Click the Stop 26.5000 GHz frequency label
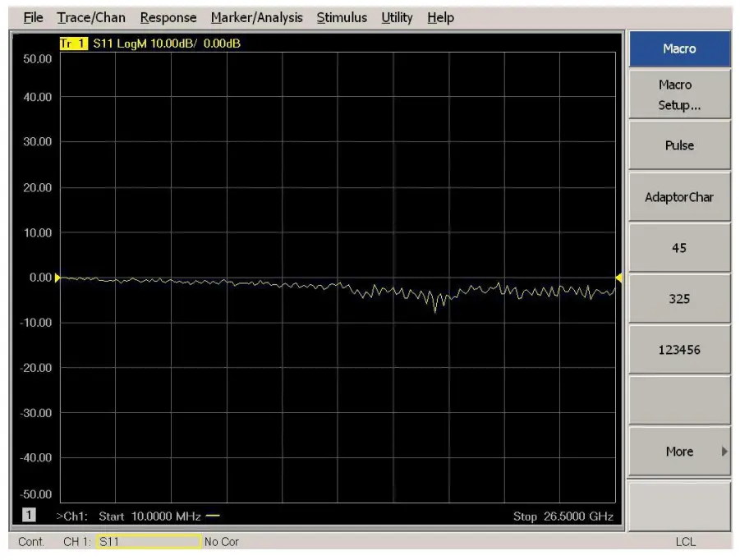Image resolution: width=740 pixels, height=560 pixels. 563,516
